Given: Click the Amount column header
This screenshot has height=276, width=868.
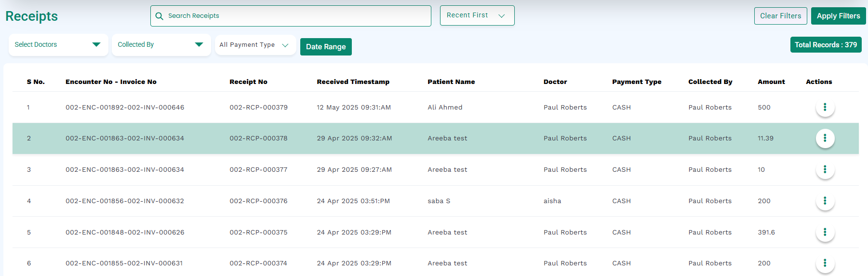Looking at the screenshot, I should (771, 82).
